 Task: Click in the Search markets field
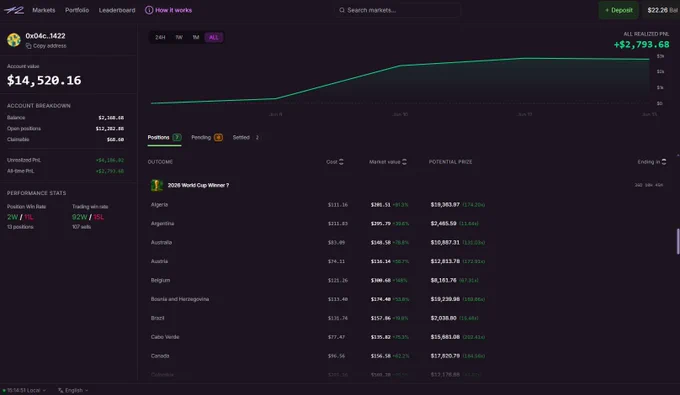point(397,10)
